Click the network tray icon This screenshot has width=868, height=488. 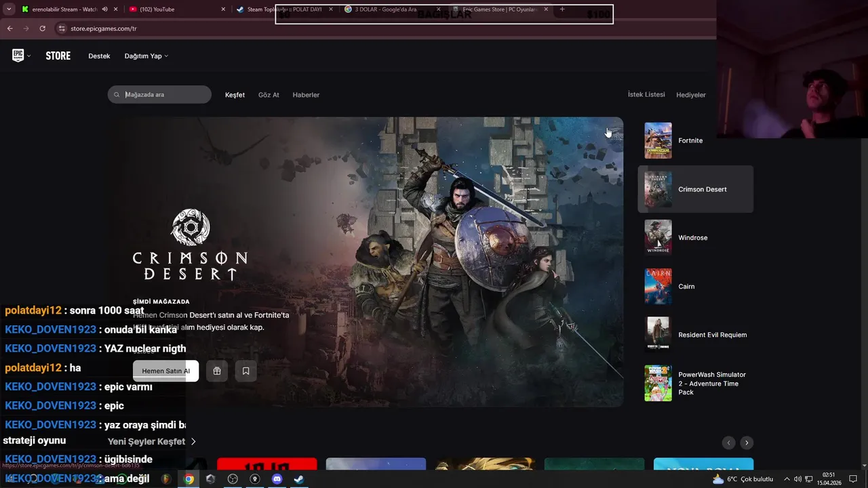tap(809, 479)
